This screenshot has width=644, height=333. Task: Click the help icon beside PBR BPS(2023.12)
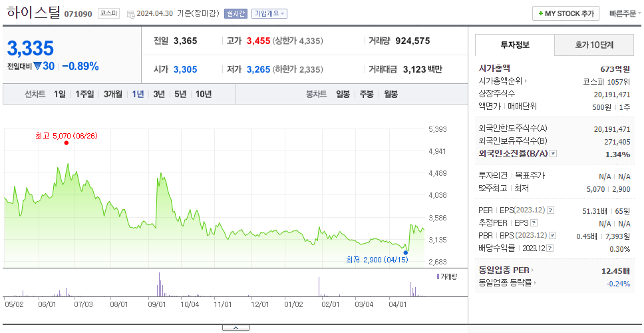pyautogui.click(x=552, y=236)
